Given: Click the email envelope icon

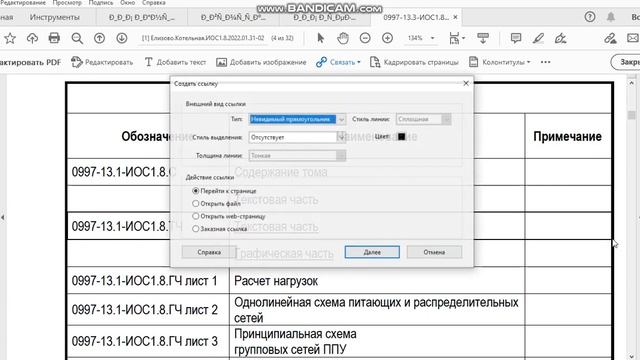Looking at the screenshot, I should 633,38.
